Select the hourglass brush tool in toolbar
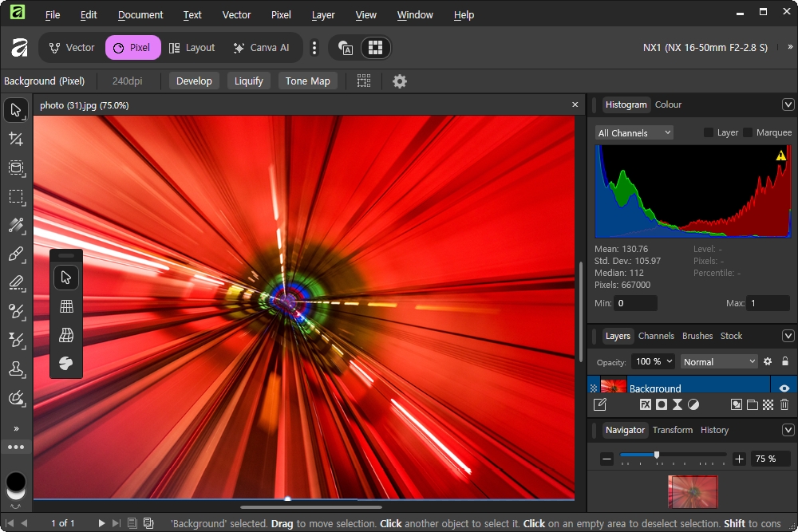798x532 pixels. [16, 340]
